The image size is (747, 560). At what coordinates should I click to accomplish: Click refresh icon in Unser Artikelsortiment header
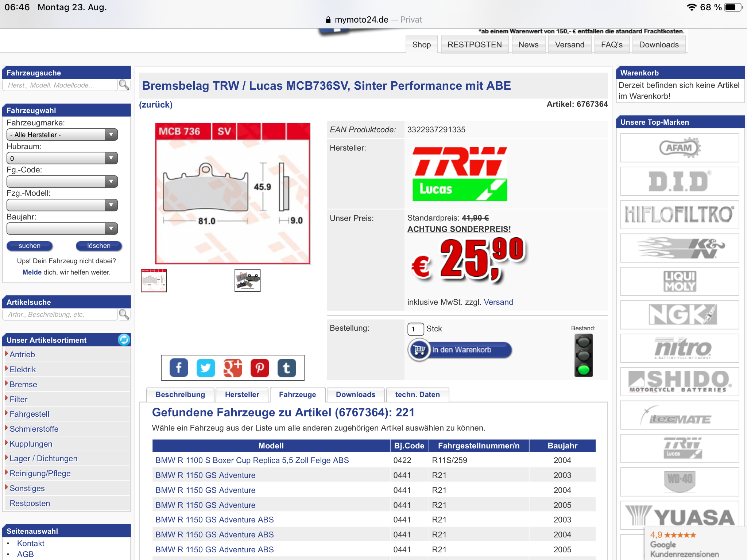124,340
